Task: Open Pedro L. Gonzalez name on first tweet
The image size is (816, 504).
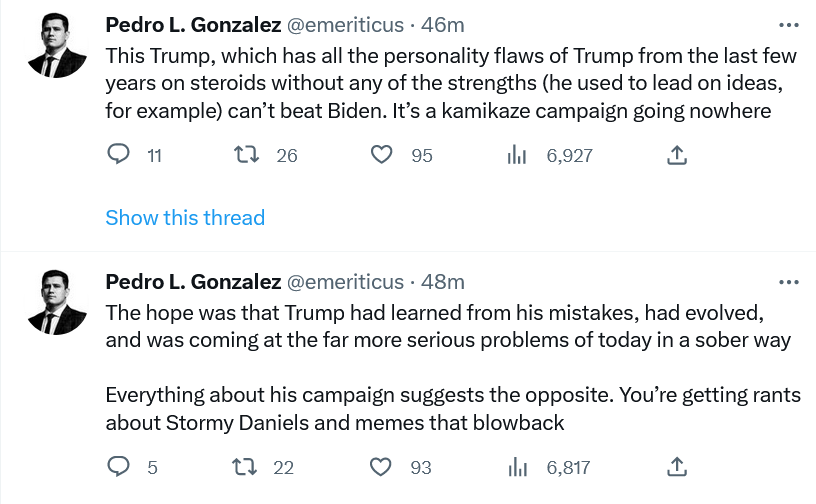Action: click(193, 25)
